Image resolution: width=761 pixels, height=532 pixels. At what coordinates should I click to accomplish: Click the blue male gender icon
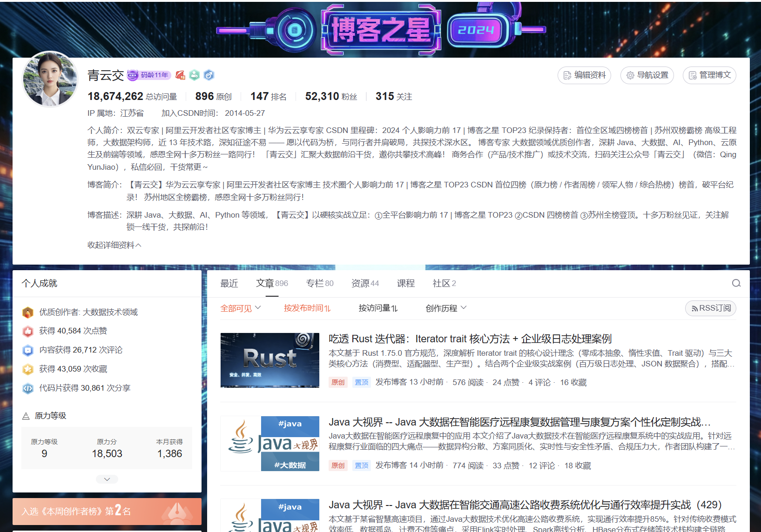click(x=209, y=75)
